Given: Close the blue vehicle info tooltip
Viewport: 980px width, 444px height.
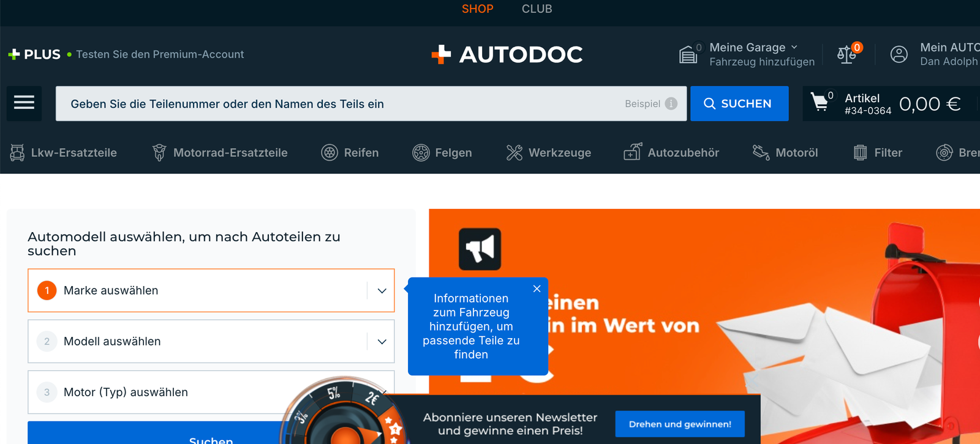Looking at the screenshot, I should coord(537,289).
